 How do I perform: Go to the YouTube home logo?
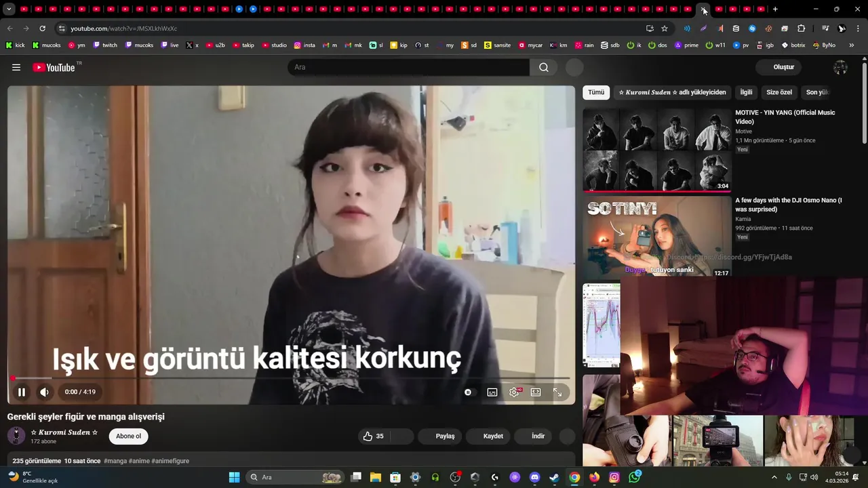click(54, 67)
